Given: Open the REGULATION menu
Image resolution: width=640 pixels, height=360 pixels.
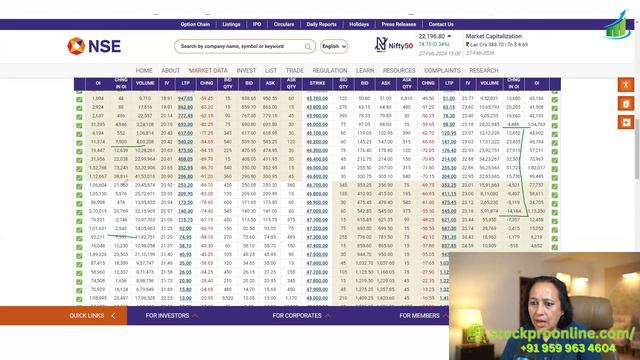Looking at the screenshot, I should [330, 71].
